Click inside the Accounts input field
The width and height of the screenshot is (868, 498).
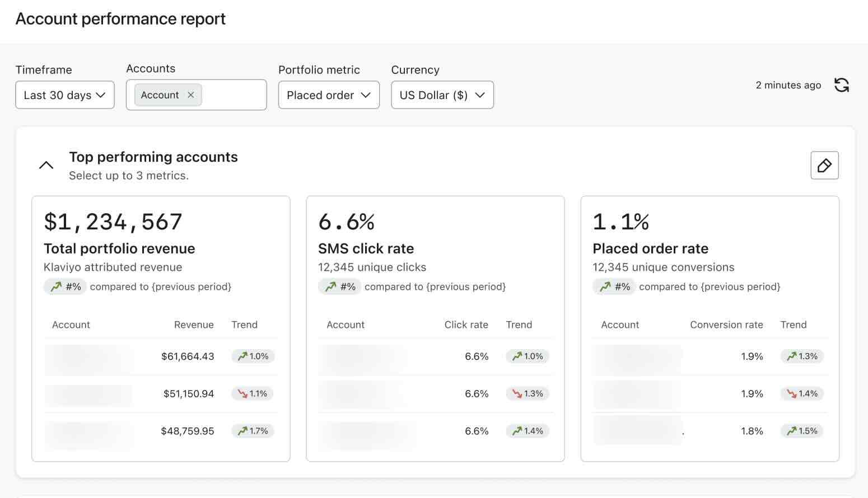tap(232, 95)
